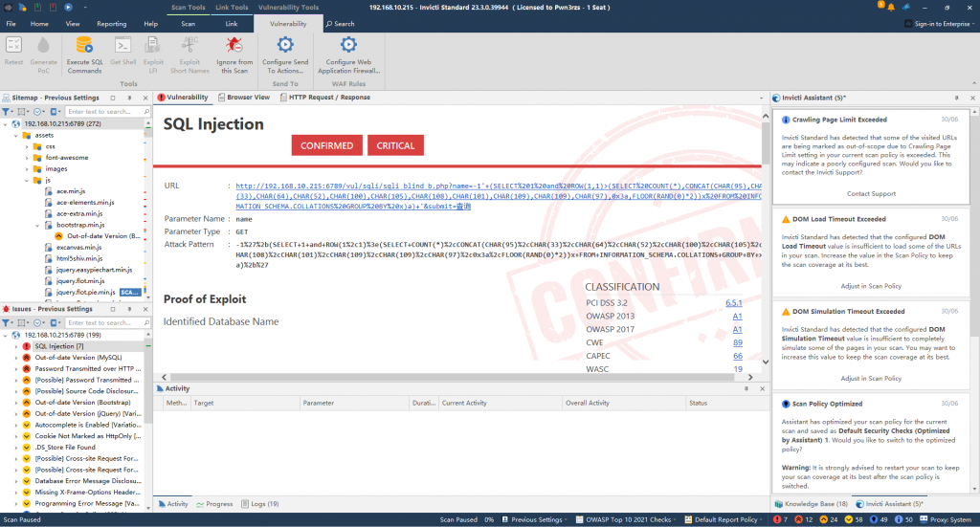
Task: Pin the Activity panel
Action: [746, 388]
